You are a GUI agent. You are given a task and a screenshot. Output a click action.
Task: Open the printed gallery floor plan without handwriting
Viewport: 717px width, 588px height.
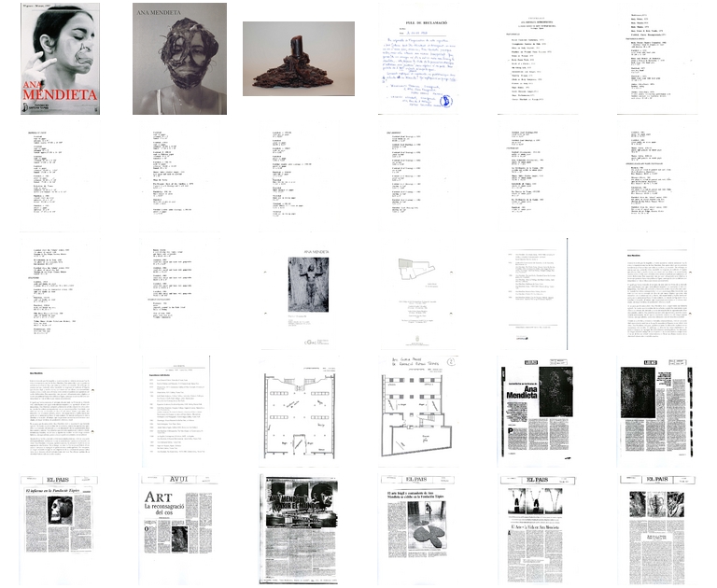click(x=299, y=412)
